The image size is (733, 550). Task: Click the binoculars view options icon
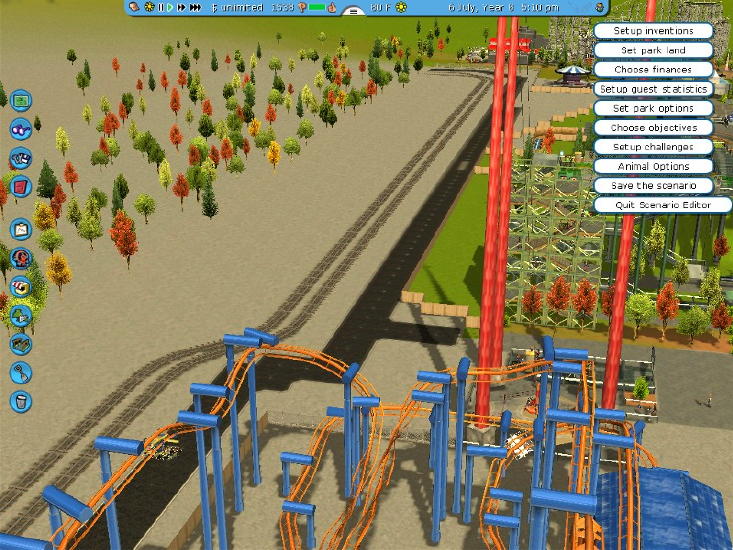coord(21,129)
